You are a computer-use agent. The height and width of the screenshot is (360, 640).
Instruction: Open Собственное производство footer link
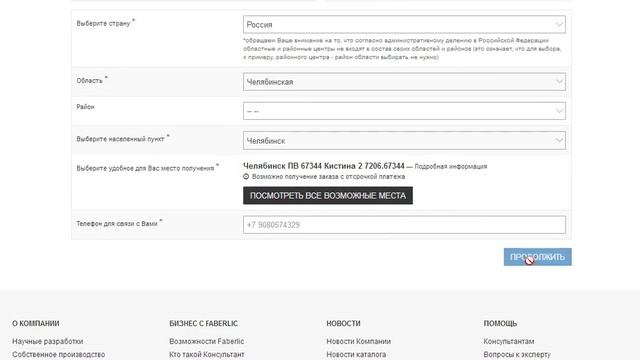coord(59,354)
